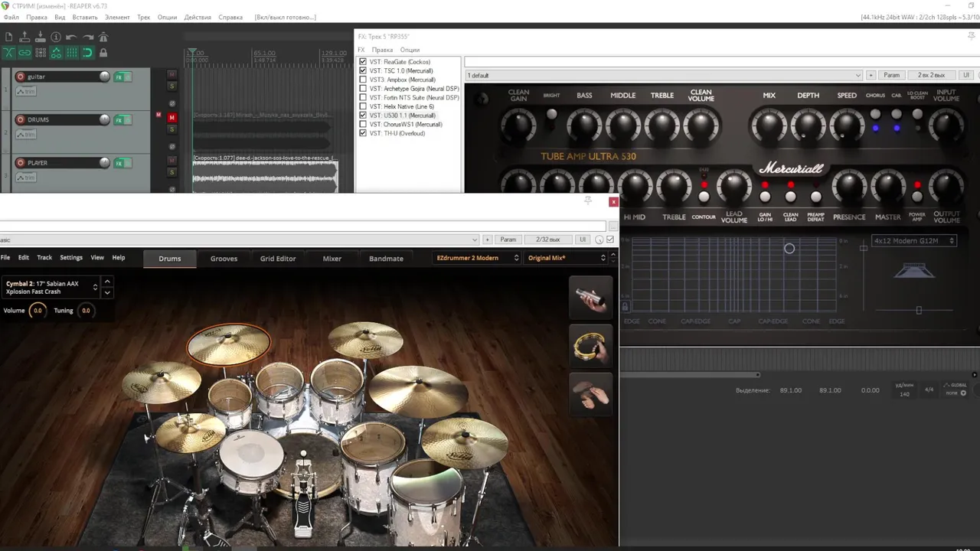Enable Archetype Gojira plugin checkbox
This screenshot has width=980, height=551.
tap(363, 89)
